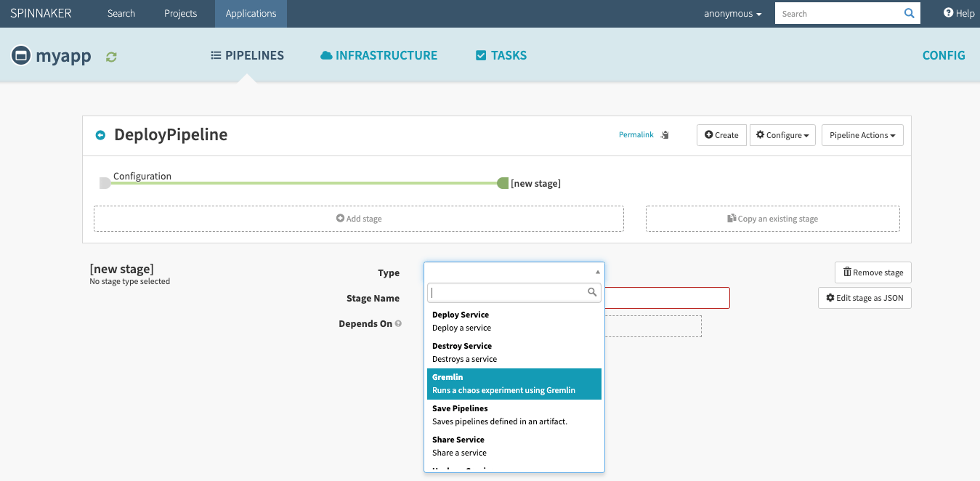Image resolution: width=980 pixels, height=481 pixels.
Task: Open the Pipelines tab
Action: tap(247, 55)
